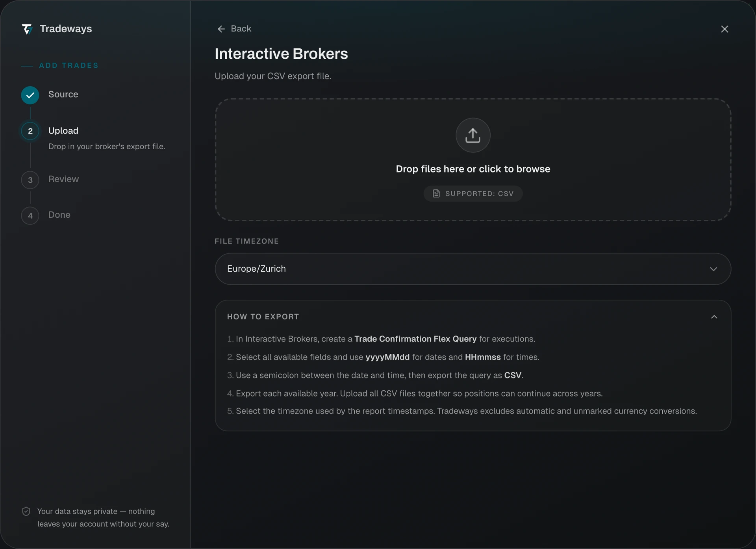The height and width of the screenshot is (549, 756).
Task: Open the Source step
Action: click(x=63, y=95)
